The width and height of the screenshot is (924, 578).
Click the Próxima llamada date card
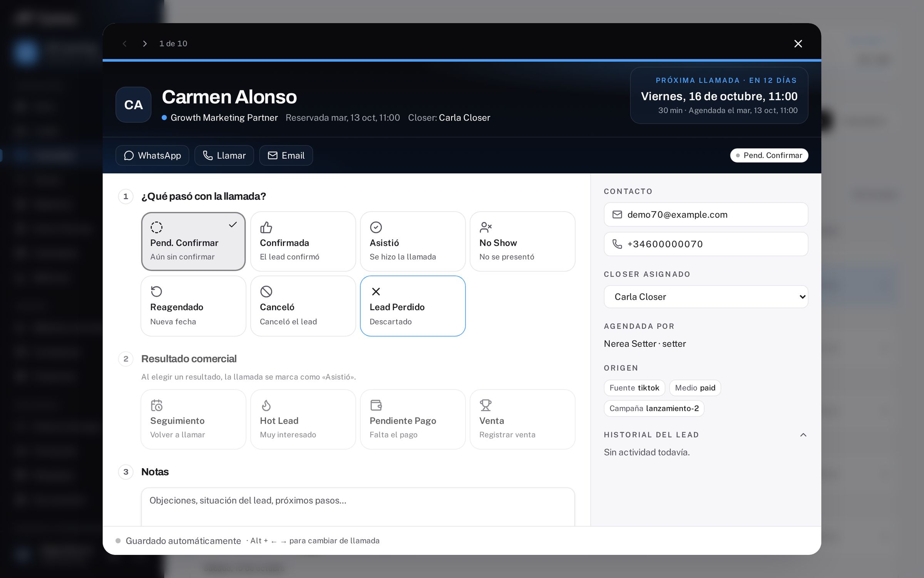(x=719, y=96)
